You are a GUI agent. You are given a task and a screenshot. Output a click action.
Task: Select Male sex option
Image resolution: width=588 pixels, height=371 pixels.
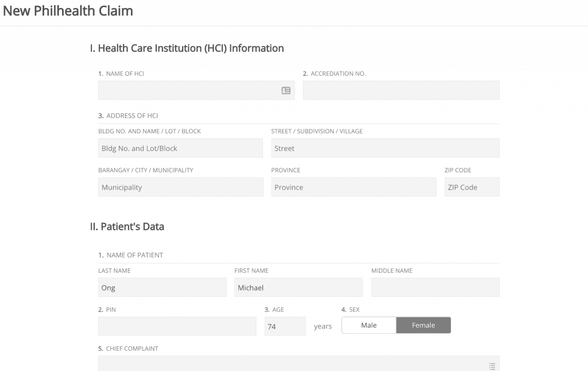(369, 325)
